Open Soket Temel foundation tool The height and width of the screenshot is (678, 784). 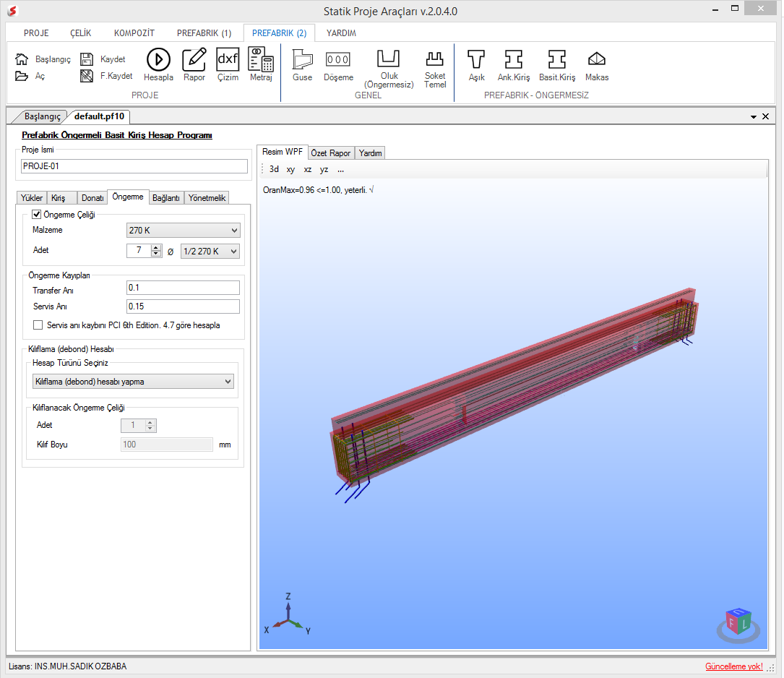435,69
